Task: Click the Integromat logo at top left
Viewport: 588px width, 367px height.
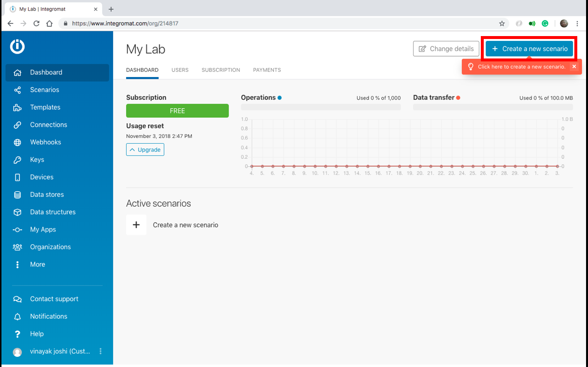Action: tap(17, 46)
